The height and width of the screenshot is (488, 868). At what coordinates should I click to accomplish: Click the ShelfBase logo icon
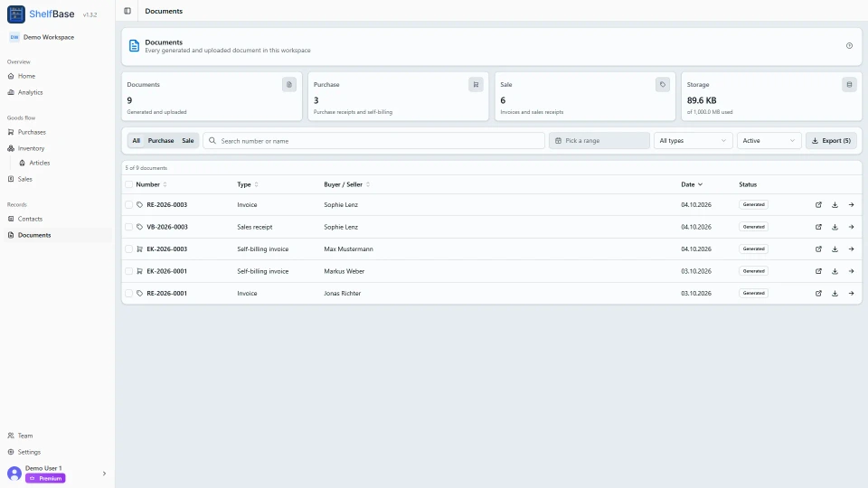[16, 14]
